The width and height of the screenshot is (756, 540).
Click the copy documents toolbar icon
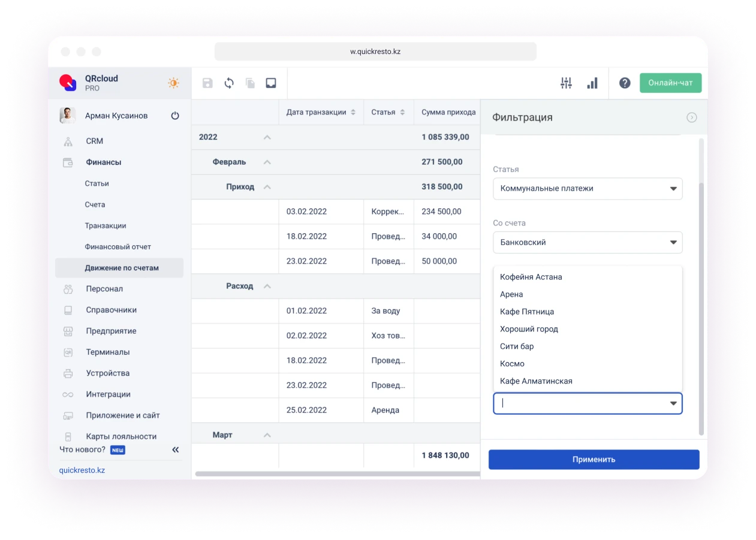pos(250,83)
